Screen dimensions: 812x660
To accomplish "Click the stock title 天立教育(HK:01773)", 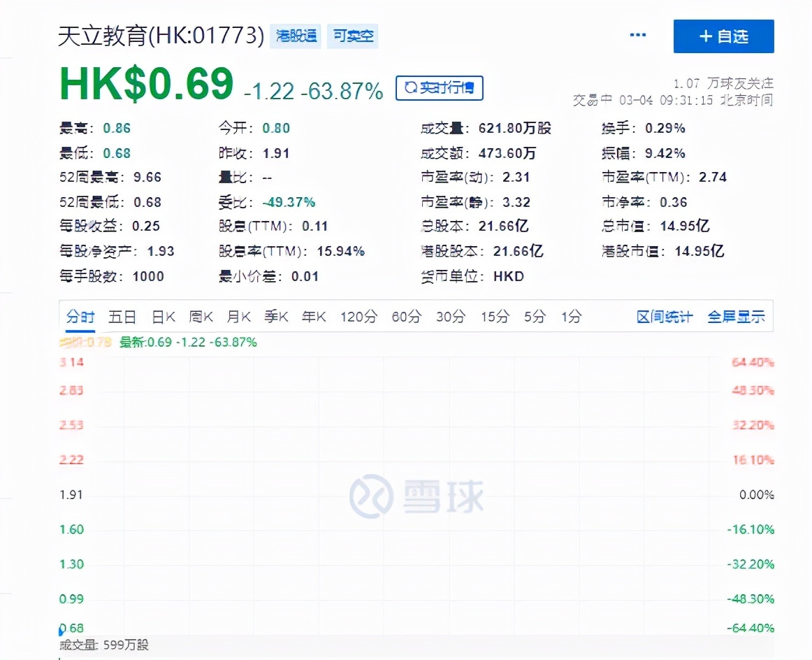I will click(161, 36).
